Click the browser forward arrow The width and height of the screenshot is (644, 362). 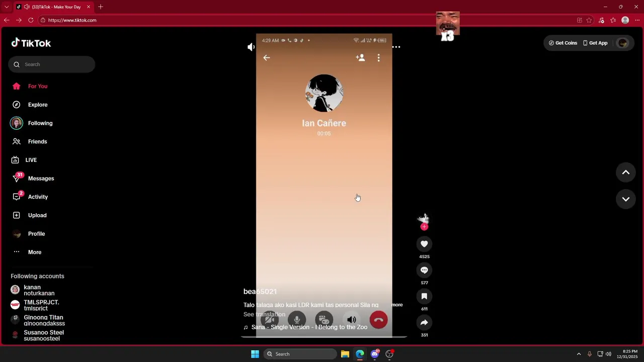19,20
